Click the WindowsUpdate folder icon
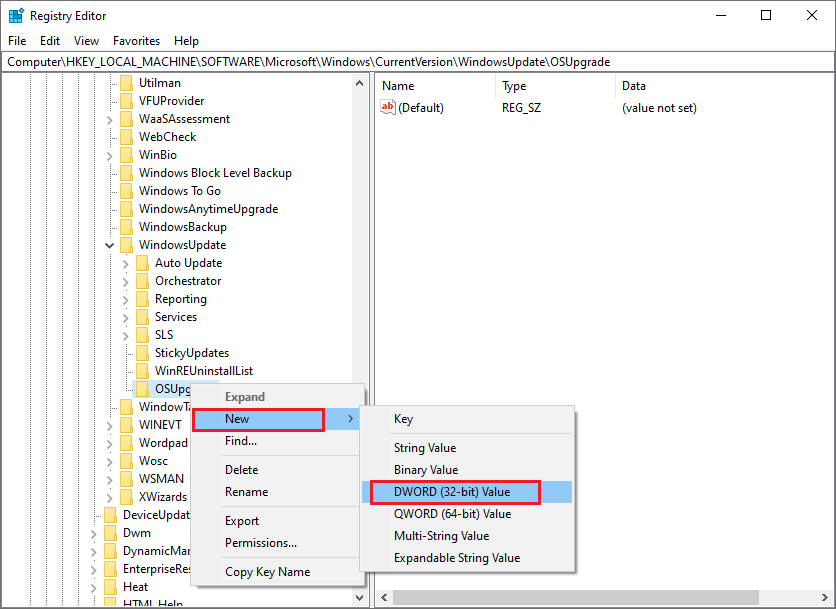The width and height of the screenshot is (836, 609). (126, 245)
